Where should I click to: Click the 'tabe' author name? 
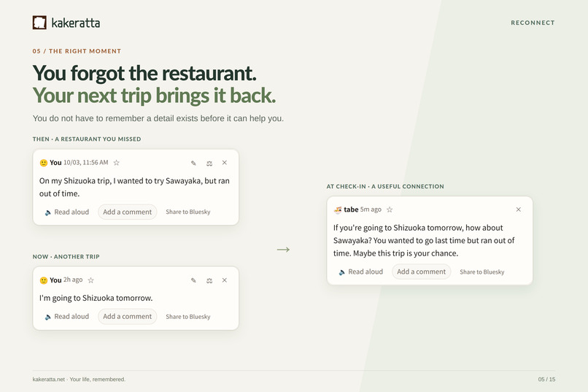pos(351,210)
